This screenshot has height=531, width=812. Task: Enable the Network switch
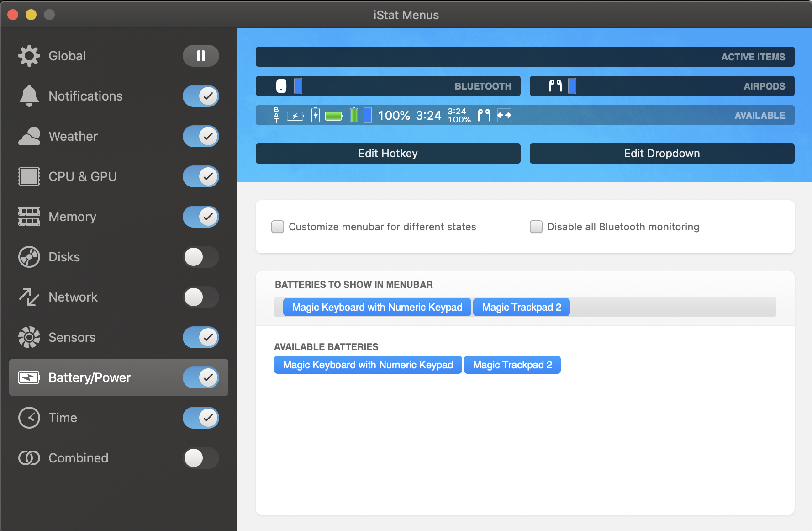(x=201, y=297)
